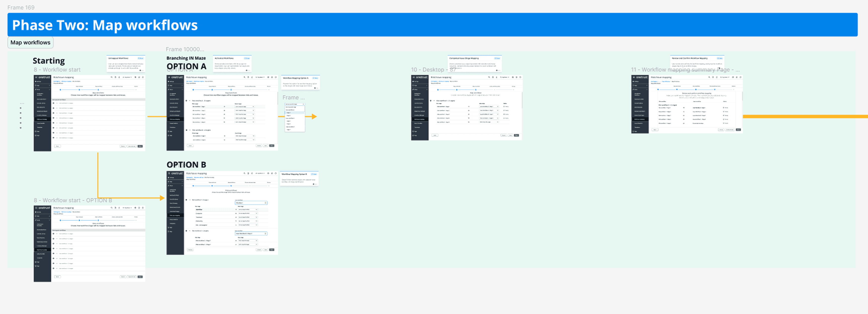This screenshot has height=314, width=868.
Task: Click the onetrust menu icon in '10 - Desktop' frame
Action: [x=414, y=77]
